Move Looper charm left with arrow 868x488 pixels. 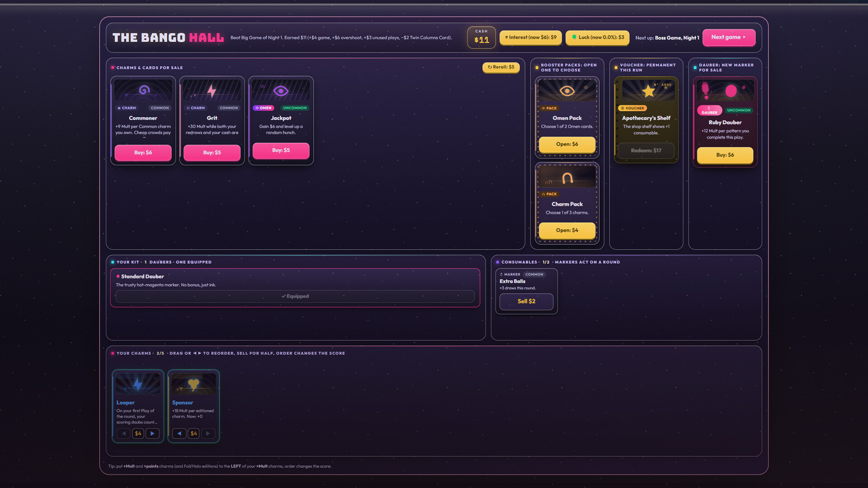point(123,433)
